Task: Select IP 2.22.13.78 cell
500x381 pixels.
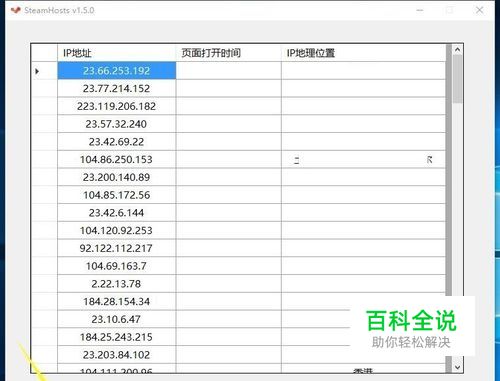Action: coord(117,284)
